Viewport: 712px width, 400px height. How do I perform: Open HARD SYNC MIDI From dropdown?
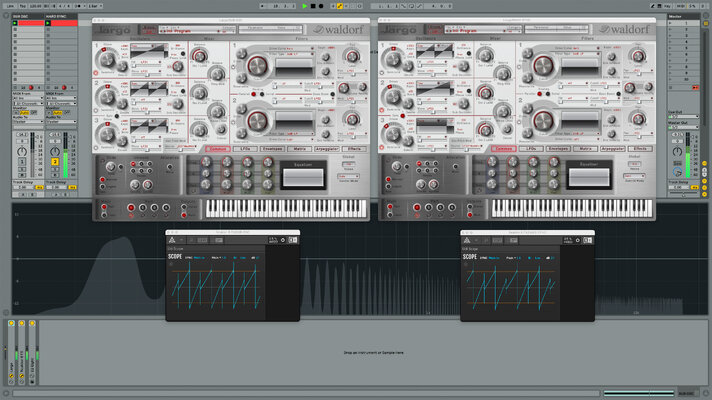tap(61, 98)
